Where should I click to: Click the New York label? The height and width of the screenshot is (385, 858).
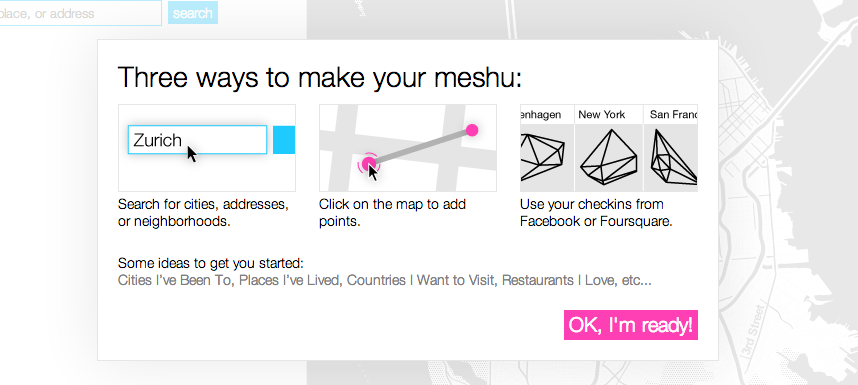coord(602,114)
